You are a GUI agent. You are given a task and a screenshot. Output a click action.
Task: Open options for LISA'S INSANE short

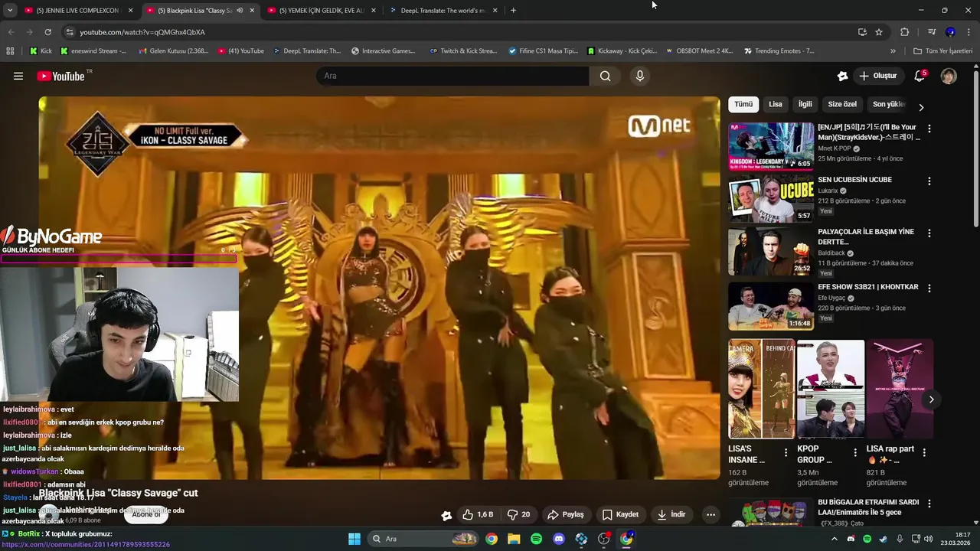coord(786,453)
